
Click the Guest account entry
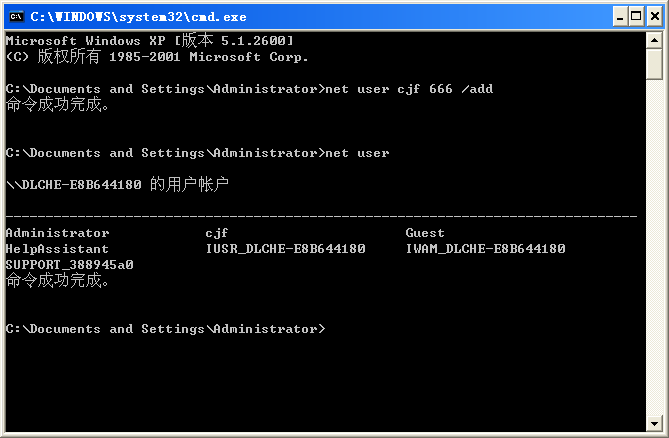(x=425, y=233)
